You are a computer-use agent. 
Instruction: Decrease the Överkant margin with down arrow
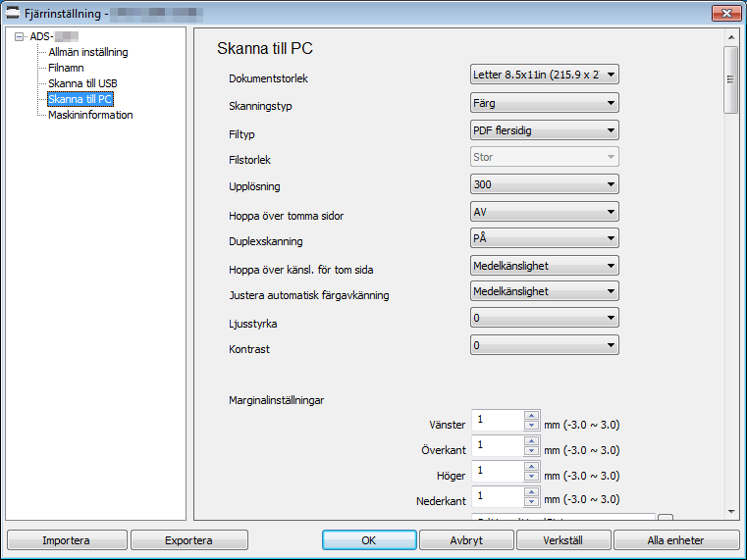(x=531, y=451)
